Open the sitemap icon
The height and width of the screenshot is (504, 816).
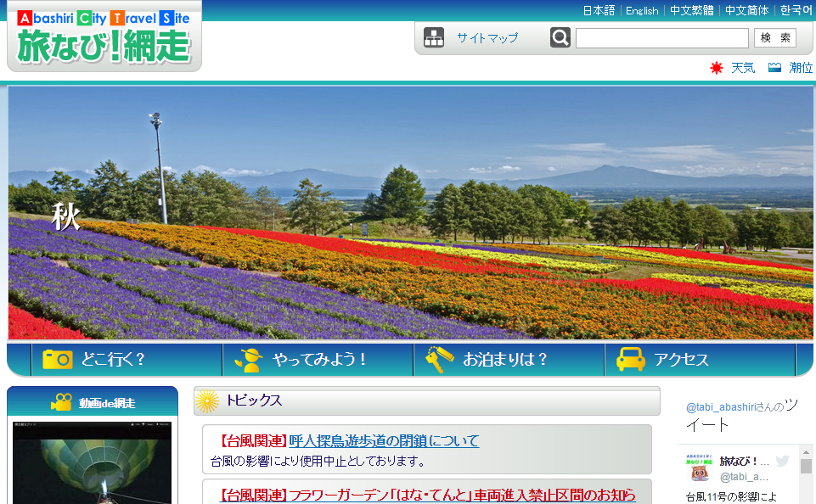(x=434, y=37)
